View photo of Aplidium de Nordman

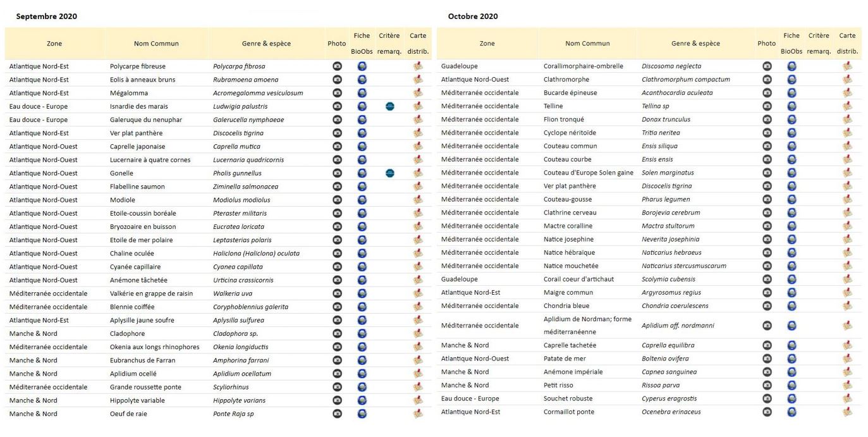[x=767, y=326]
